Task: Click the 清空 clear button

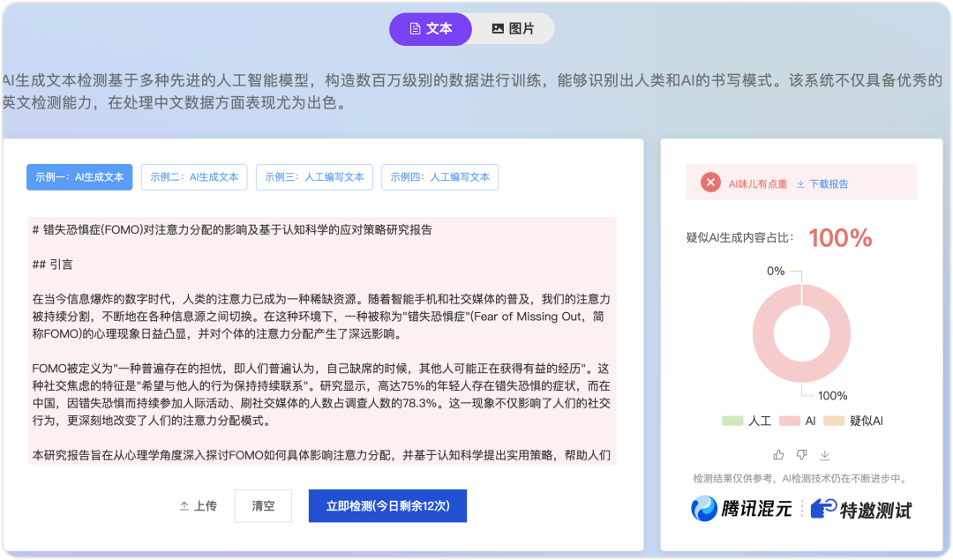Action: [263, 506]
